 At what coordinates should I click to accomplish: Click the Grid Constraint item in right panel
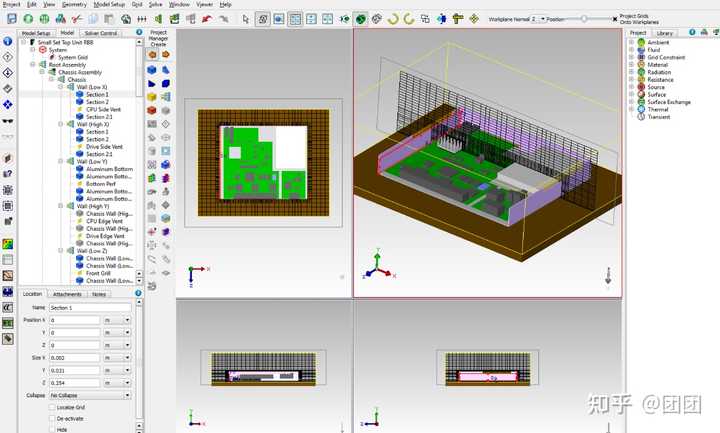coord(666,57)
